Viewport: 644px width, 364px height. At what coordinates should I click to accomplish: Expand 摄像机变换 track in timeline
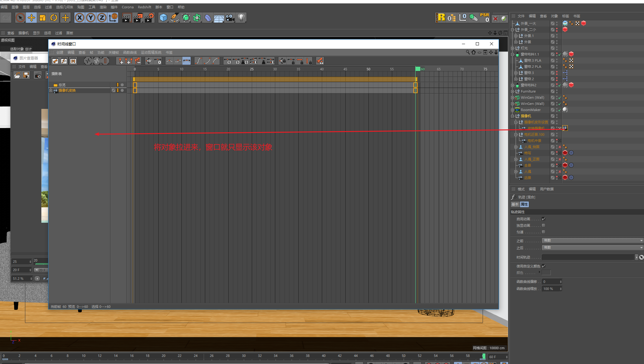pyautogui.click(x=51, y=90)
